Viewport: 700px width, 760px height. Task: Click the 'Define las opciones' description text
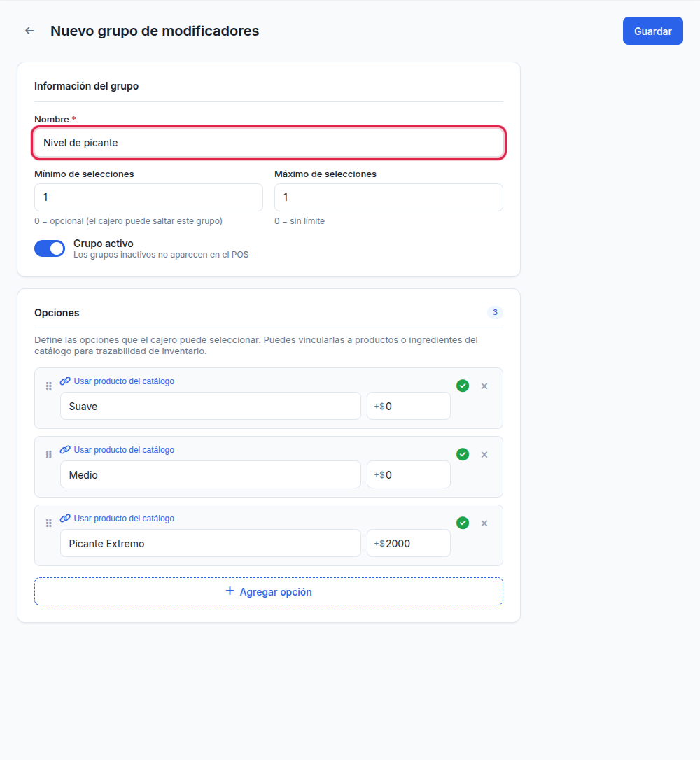[256, 346]
